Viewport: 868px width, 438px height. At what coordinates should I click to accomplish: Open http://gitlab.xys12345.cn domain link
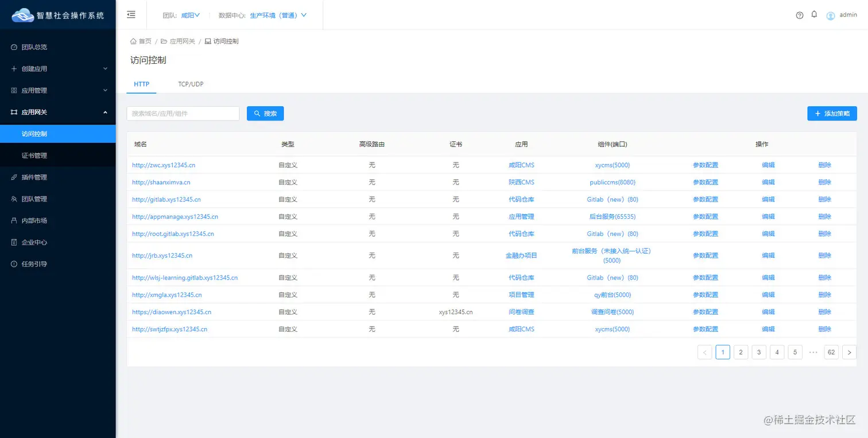[x=166, y=200]
